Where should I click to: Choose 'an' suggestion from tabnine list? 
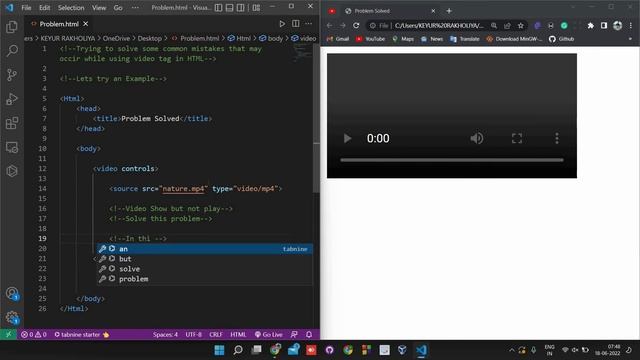204,249
